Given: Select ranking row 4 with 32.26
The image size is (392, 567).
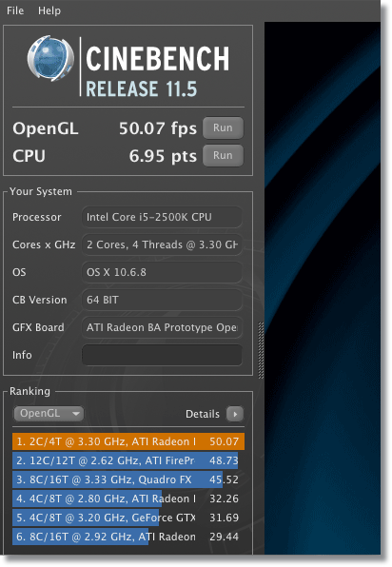Looking at the screenshot, I should 128,499.
